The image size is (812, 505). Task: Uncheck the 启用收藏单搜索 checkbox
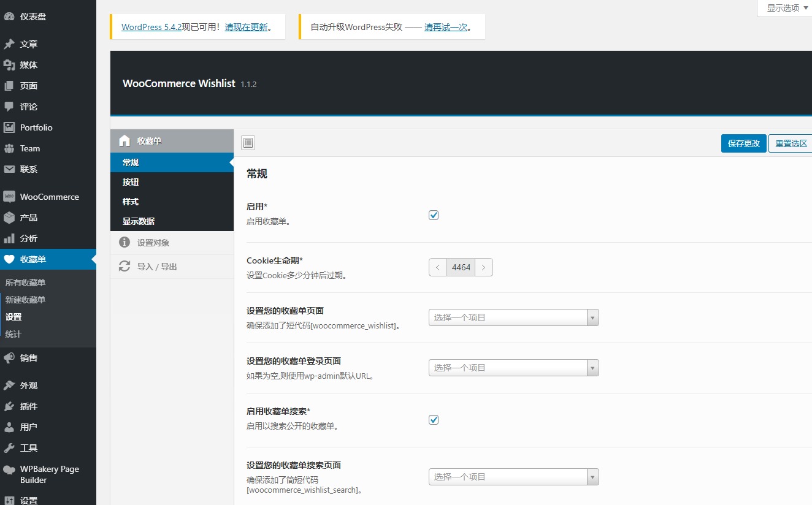(434, 420)
